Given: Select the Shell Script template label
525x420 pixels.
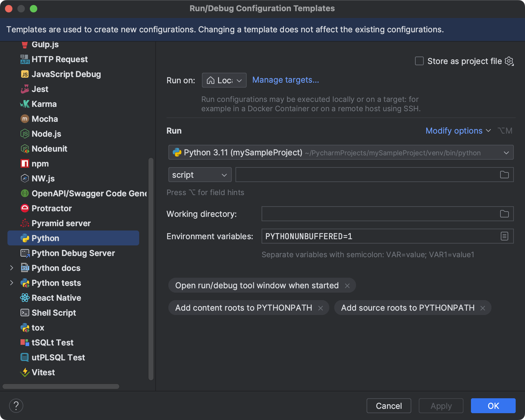Looking at the screenshot, I should (x=54, y=313).
